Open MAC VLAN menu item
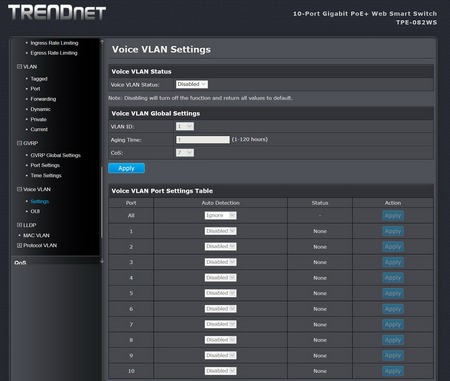This screenshot has height=381, width=450. tap(36, 235)
